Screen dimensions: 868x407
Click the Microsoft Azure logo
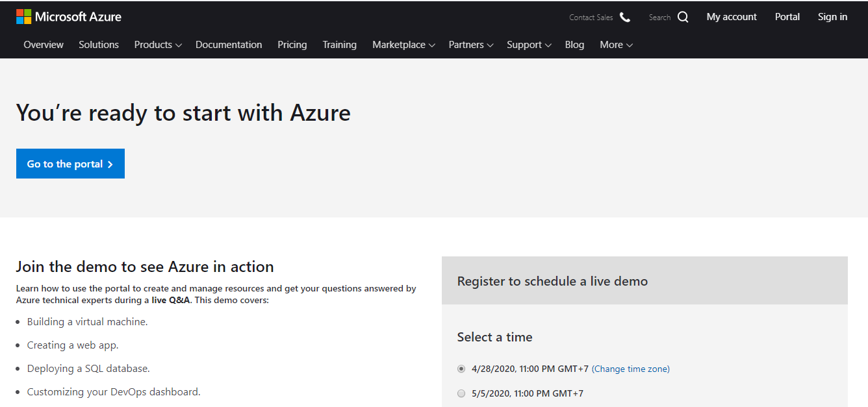click(69, 17)
